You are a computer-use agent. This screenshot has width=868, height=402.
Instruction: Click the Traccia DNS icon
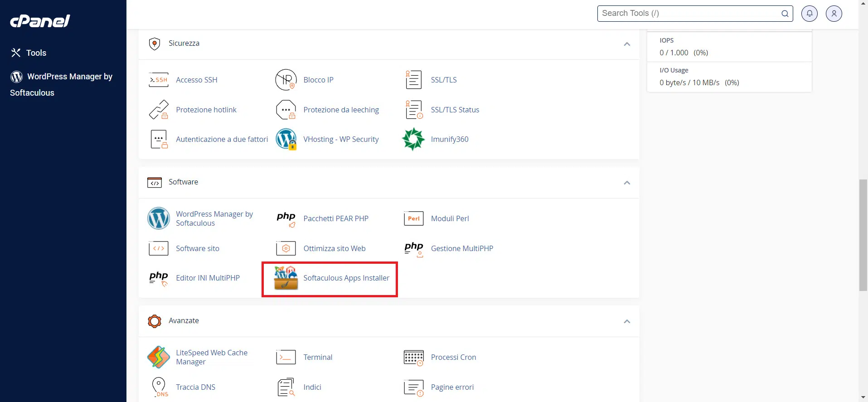coord(159,387)
